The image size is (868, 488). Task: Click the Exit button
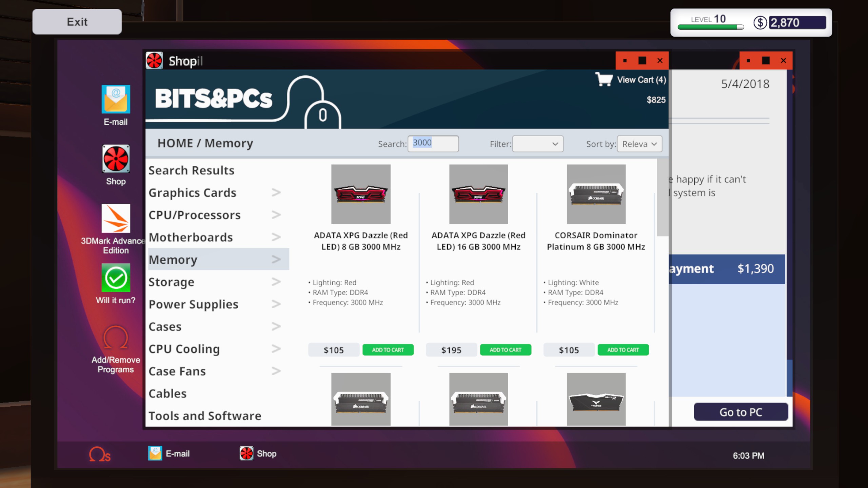(x=77, y=22)
